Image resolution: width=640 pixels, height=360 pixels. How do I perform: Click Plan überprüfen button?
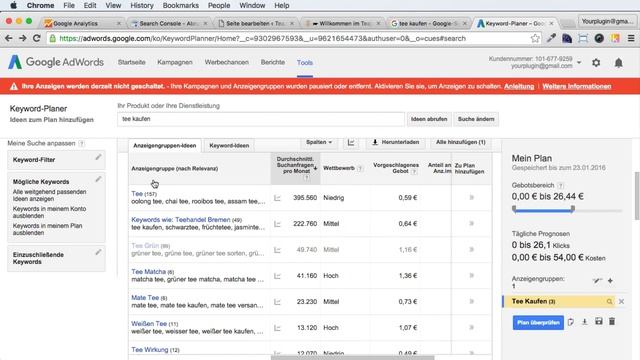(x=538, y=322)
